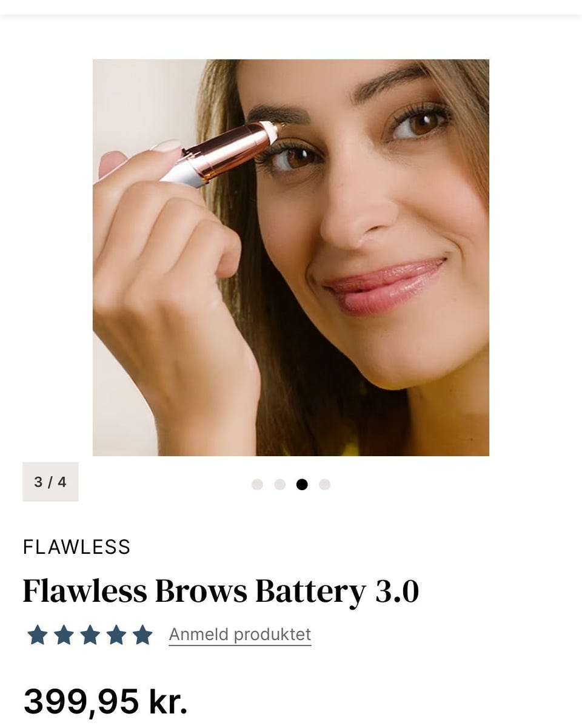Open the Anmeld produktet review link
582x728 pixels.
click(x=240, y=635)
